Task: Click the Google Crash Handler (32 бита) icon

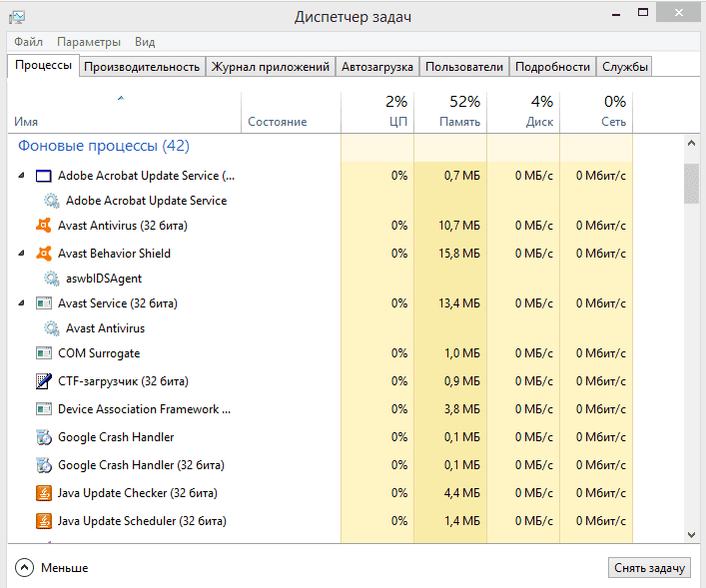Action: click(44, 464)
